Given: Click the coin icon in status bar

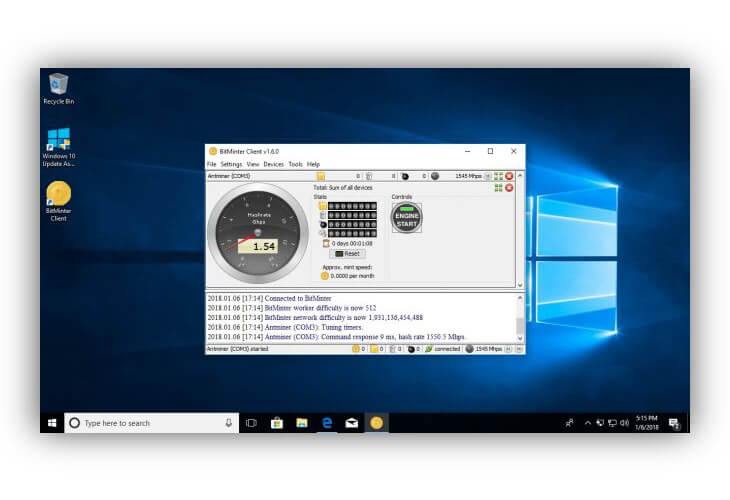Looking at the screenshot, I should point(356,349).
